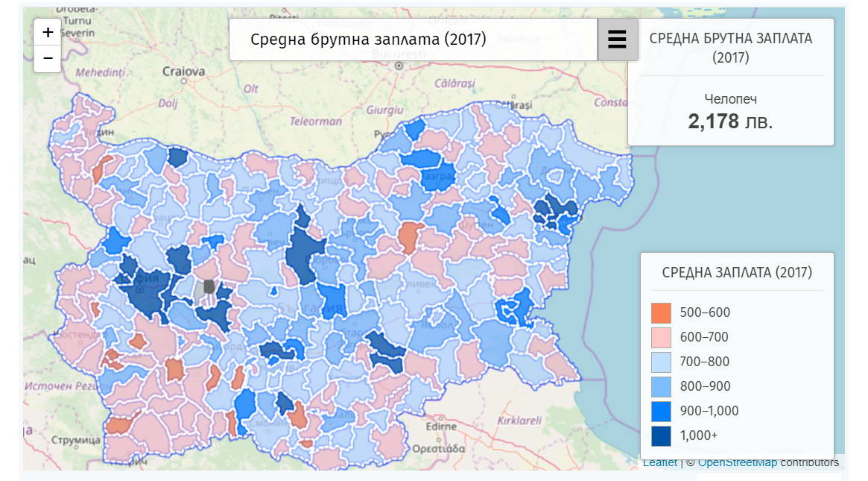Click the 700–800 light blue legend swatch
This screenshot has height=481, width=868.
coord(661,362)
